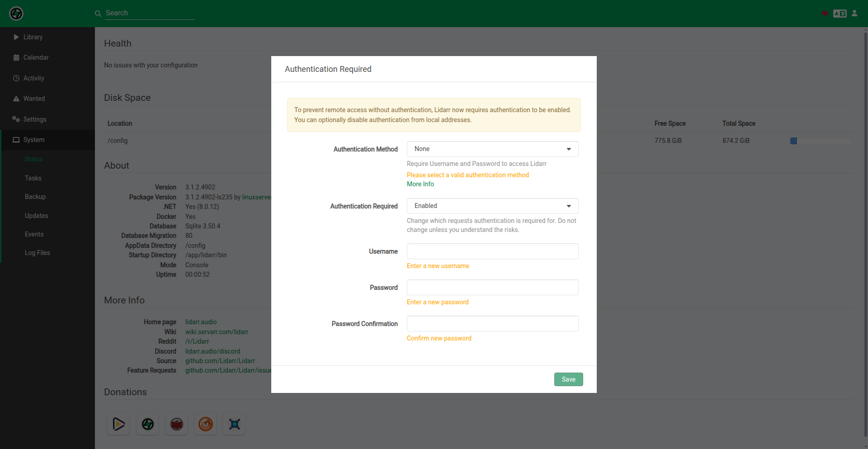Open the translate language icon
868x449 pixels.
pos(840,14)
